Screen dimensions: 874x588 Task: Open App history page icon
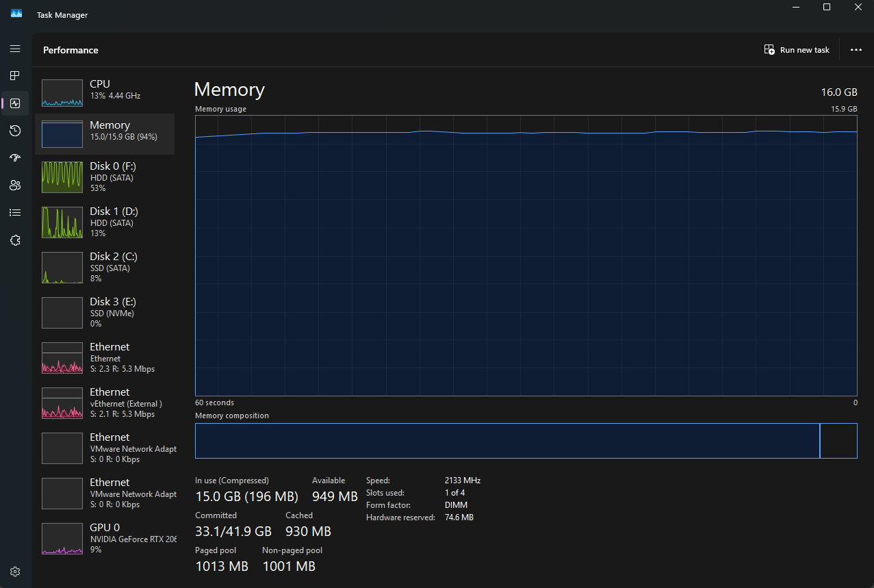(15, 131)
